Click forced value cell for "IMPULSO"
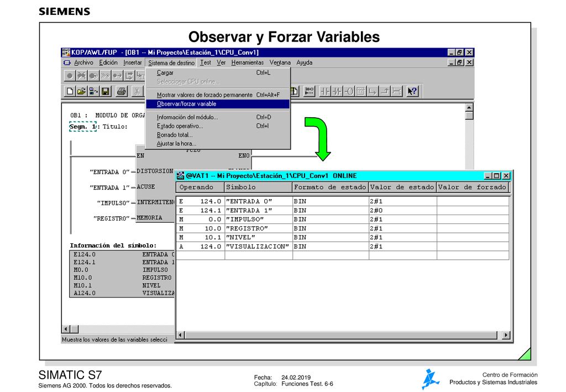Screen dimensions: 566x392 tap(473, 219)
